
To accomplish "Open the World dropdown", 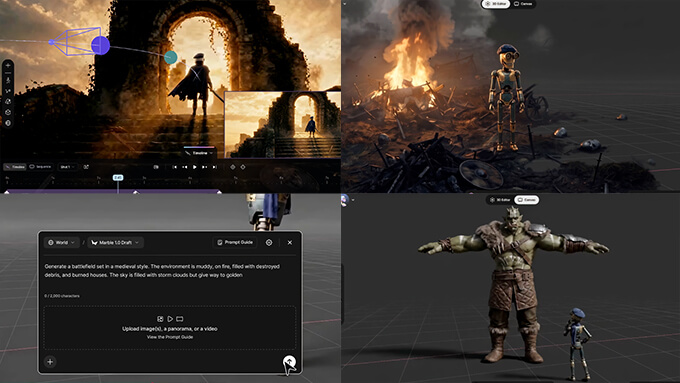I will pyautogui.click(x=62, y=242).
